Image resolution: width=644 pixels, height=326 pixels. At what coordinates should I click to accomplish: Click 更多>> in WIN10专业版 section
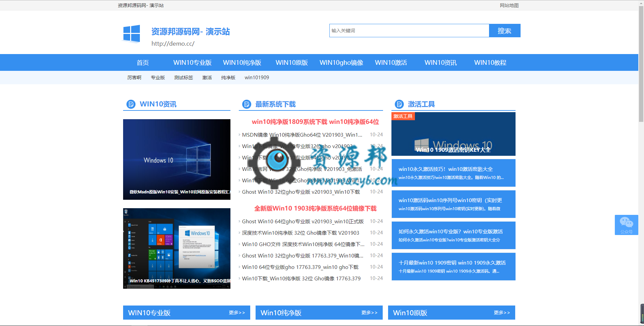click(237, 313)
